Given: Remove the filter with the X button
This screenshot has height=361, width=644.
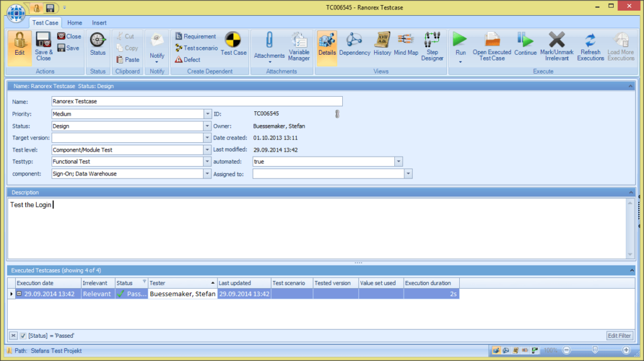Looking at the screenshot, I should pyautogui.click(x=13, y=336).
